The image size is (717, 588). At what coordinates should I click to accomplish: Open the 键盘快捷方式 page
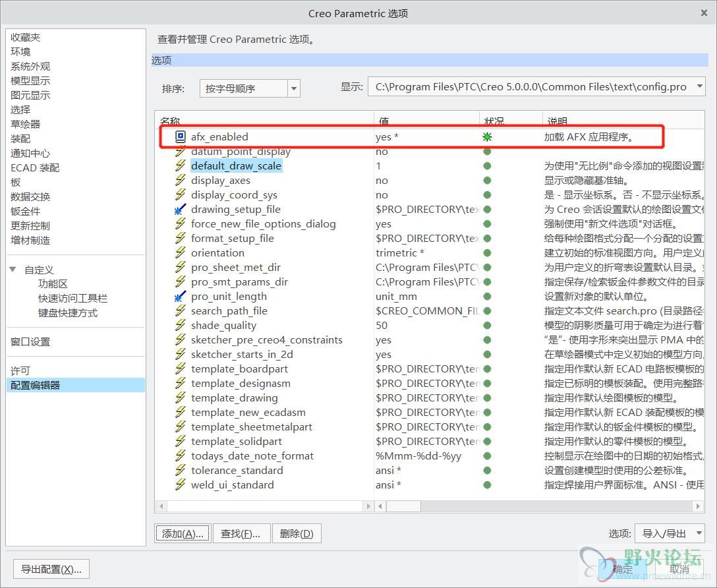tap(68, 313)
